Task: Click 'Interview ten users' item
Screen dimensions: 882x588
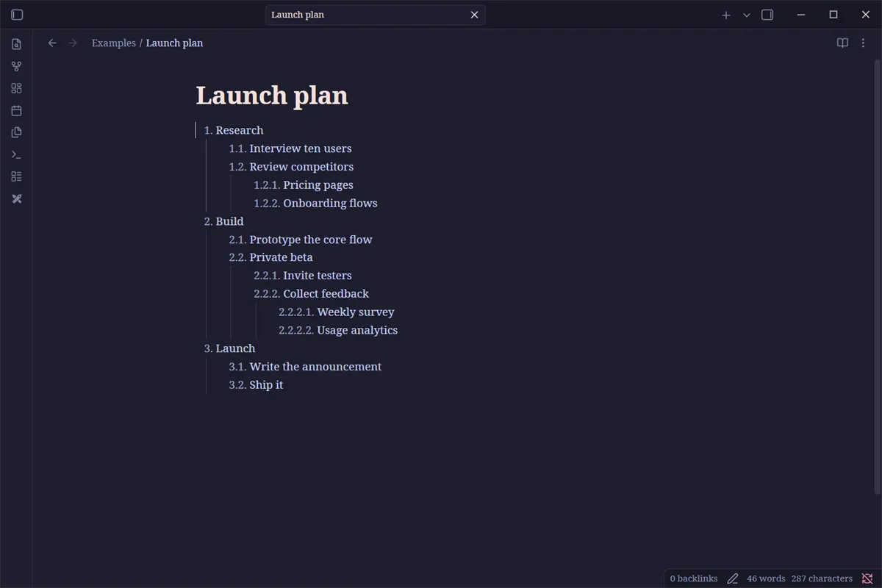Action: click(301, 148)
